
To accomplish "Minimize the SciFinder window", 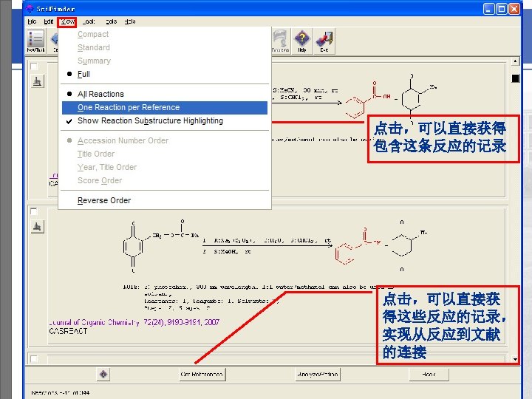I will point(488,9).
